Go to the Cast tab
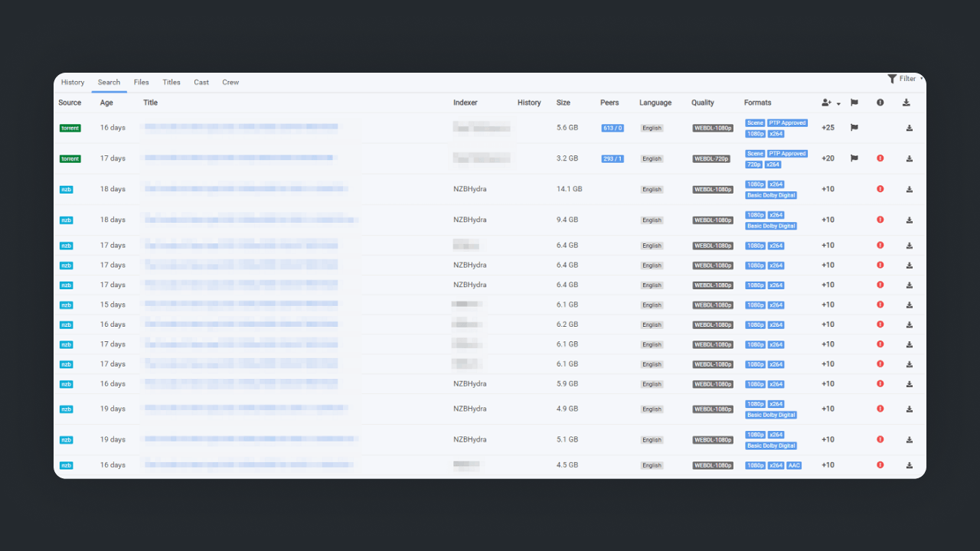The height and width of the screenshot is (551, 980). tap(201, 83)
